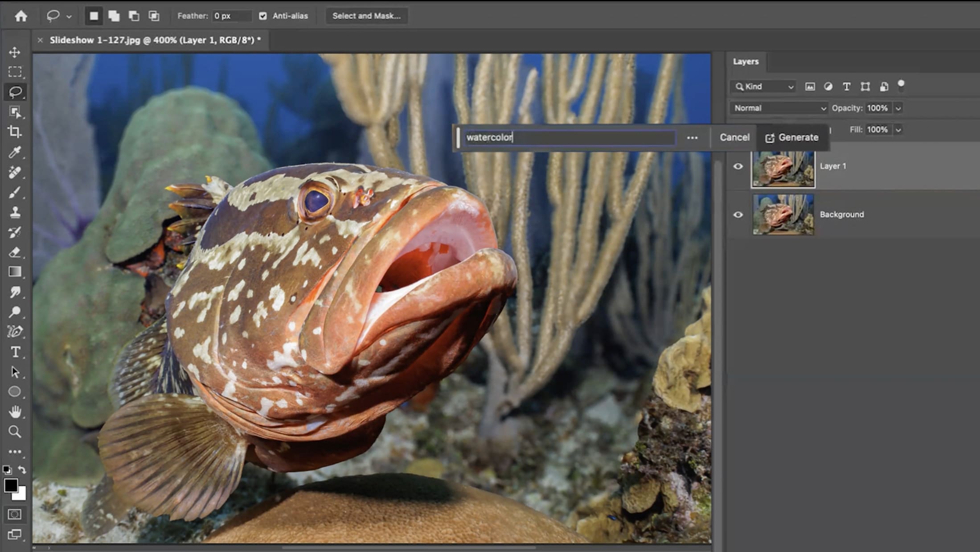Select the History Brush tool

(x=15, y=232)
